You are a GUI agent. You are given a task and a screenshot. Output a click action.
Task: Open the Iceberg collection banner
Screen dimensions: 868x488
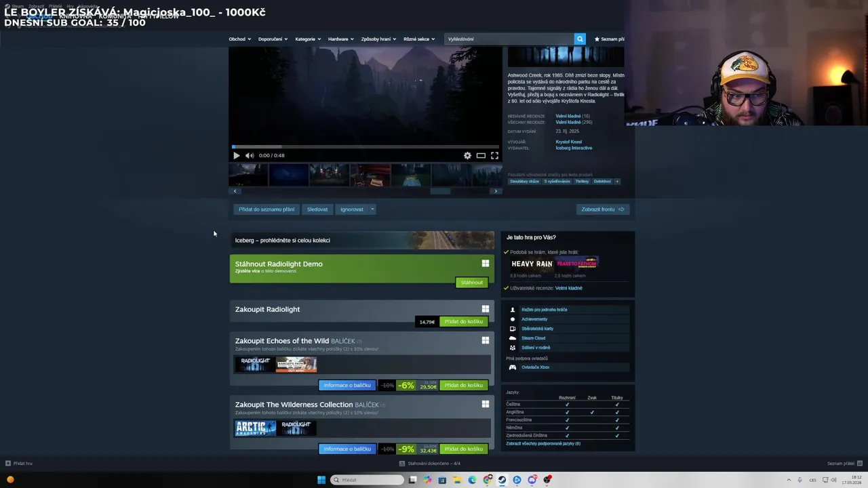(x=362, y=240)
